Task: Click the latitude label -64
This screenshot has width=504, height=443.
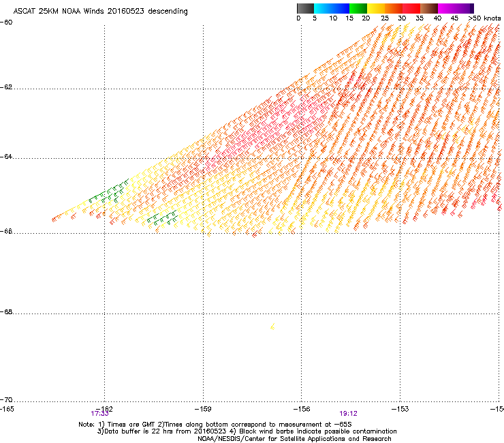Action: 6,157
